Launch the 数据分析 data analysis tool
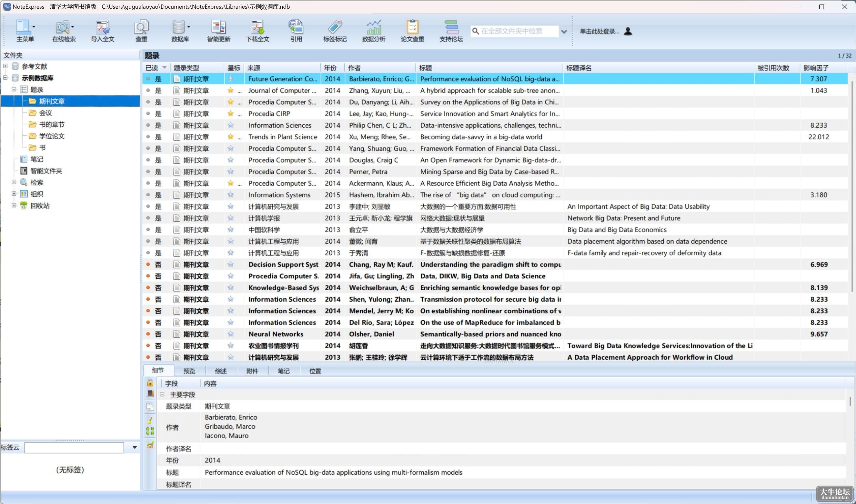The height and width of the screenshot is (504, 856). (374, 31)
